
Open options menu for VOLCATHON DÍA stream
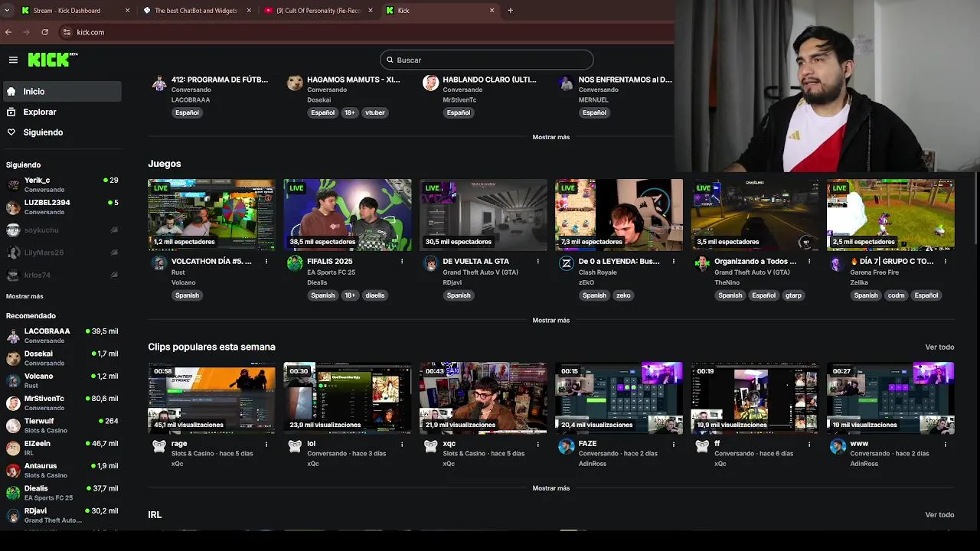[266, 262]
